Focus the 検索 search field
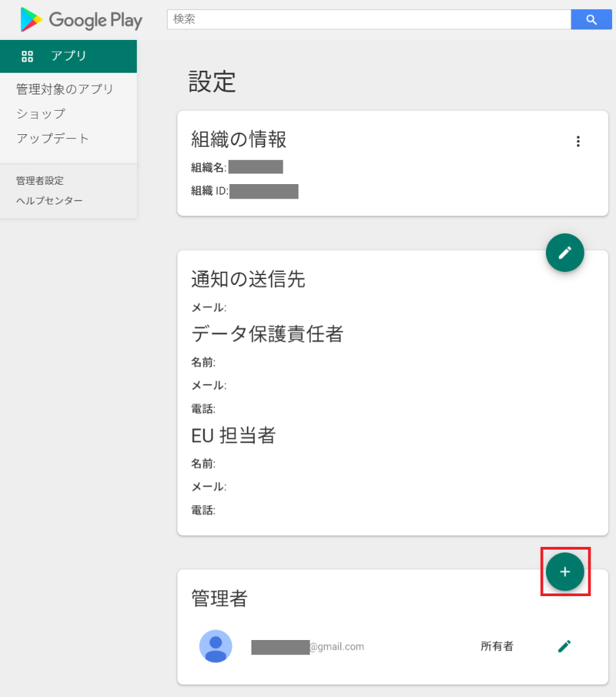Screen dimensions: 616x697 coord(369,20)
